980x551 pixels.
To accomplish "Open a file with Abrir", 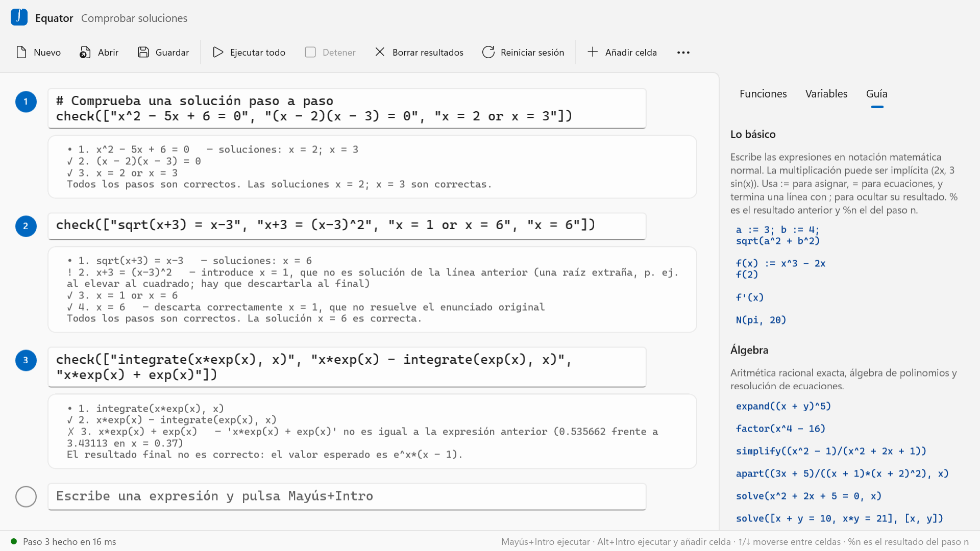I will tap(99, 52).
